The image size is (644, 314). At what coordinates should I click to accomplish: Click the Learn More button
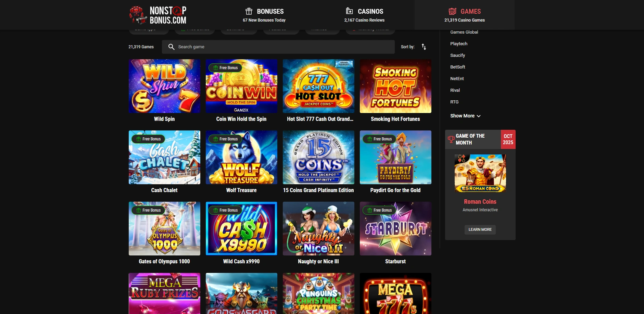tap(480, 229)
